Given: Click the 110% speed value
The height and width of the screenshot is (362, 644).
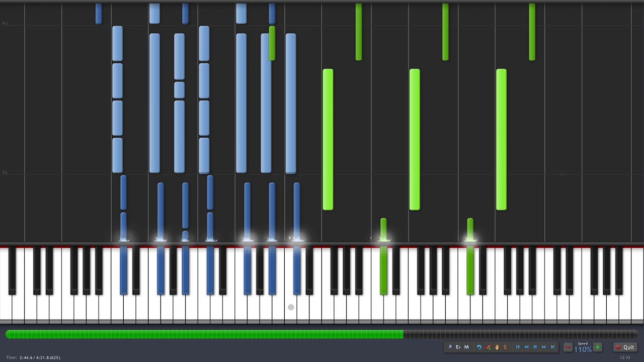Looking at the screenshot, I should [583, 349].
